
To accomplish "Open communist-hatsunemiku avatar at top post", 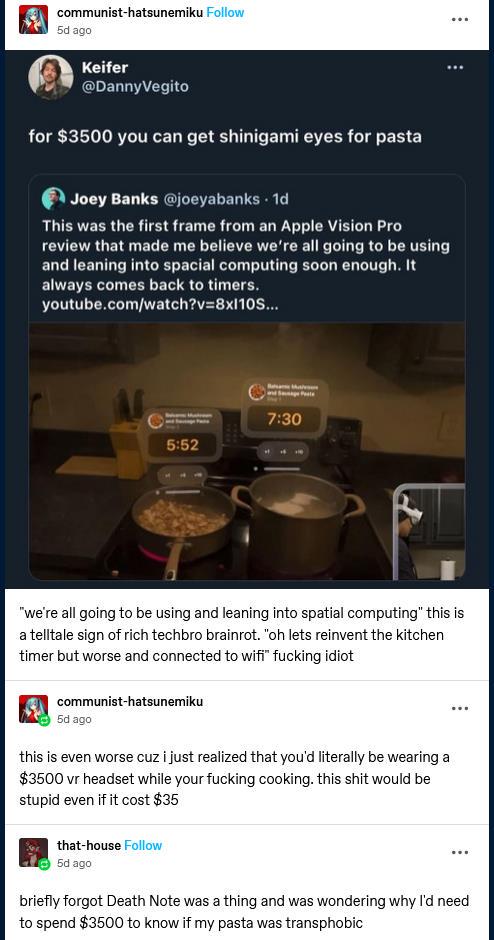I will point(33,20).
